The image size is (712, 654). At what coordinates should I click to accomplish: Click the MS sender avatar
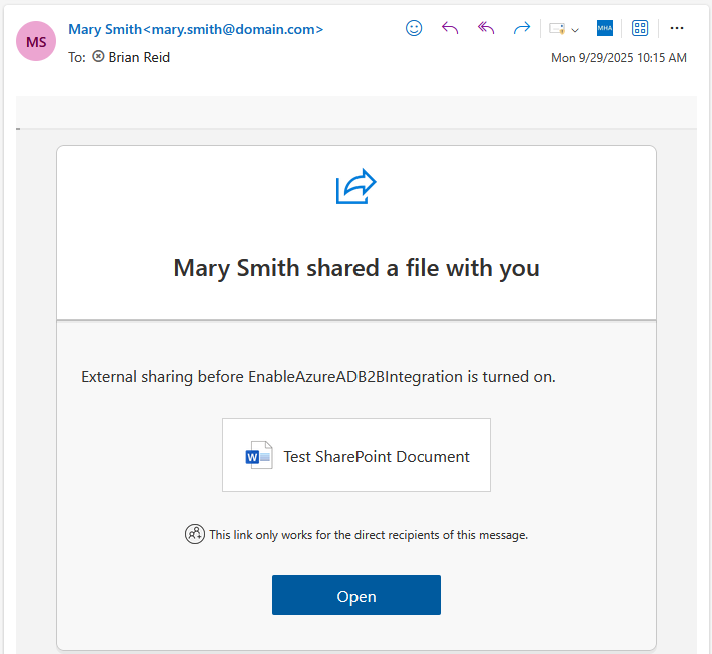36,41
